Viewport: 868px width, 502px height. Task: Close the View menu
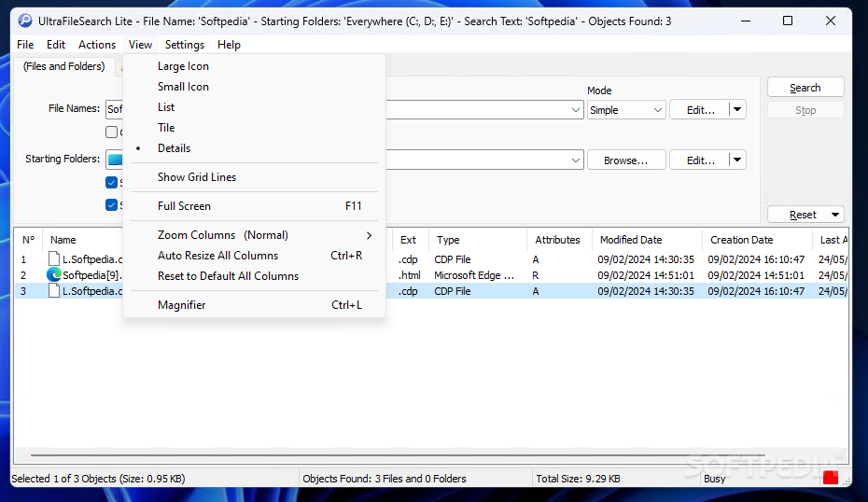(140, 45)
